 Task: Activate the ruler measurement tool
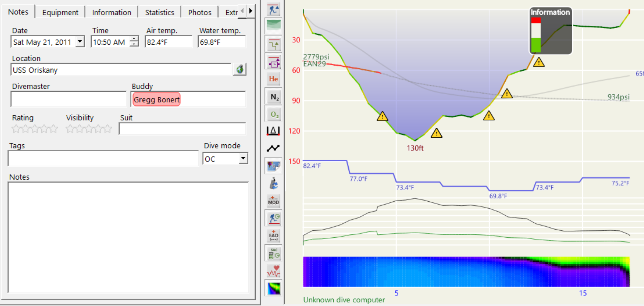pyautogui.click(x=273, y=131)
